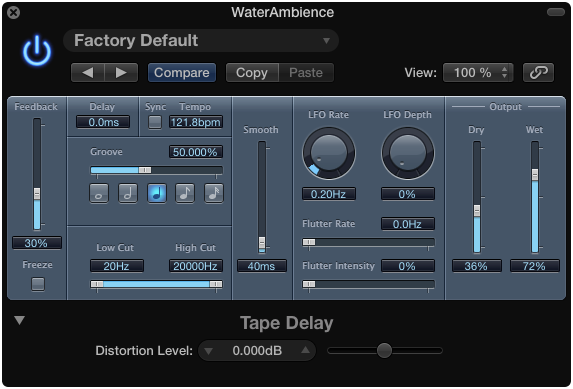Screen dimensions: 573x389
Task: Click the Groove 50.000% value field
Action: (196, 152)
